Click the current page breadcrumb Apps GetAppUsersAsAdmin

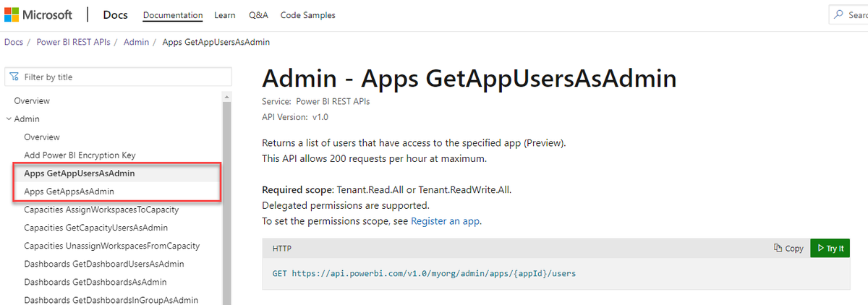(x=216, y=42)
